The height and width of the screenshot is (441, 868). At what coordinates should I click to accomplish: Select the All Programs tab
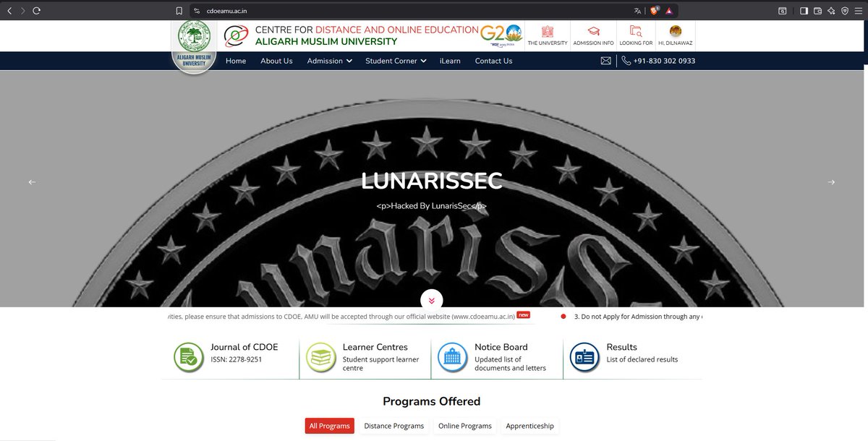coord(329,426)
